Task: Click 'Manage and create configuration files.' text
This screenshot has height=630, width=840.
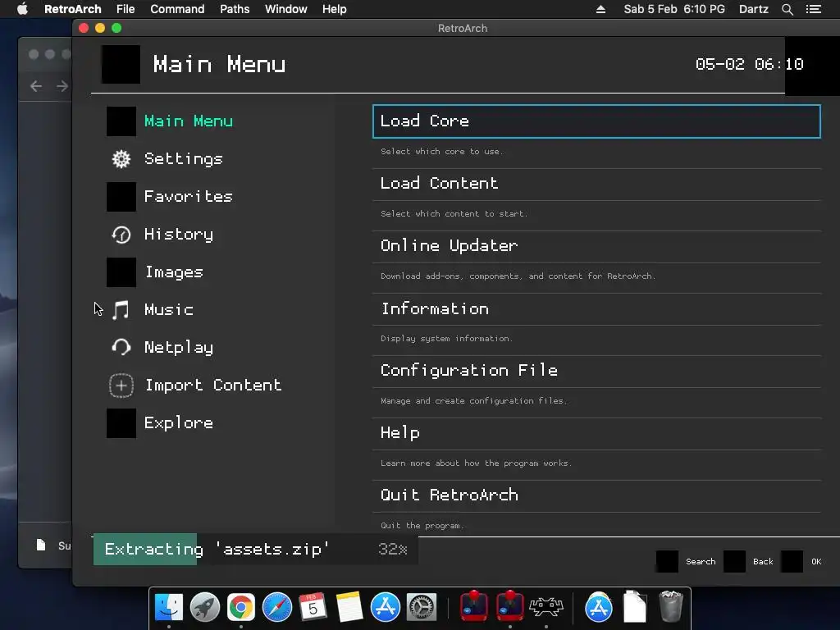Action: [x=473, y=400]
